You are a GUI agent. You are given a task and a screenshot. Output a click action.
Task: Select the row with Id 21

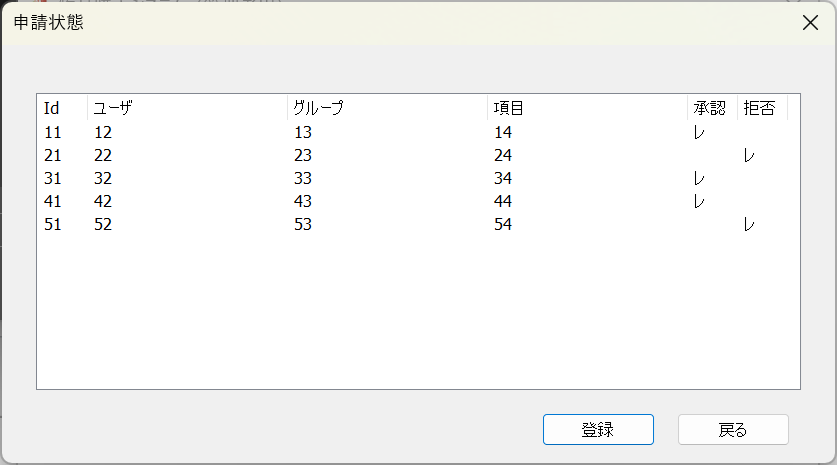pyautogui.click(x=53, y=155)
